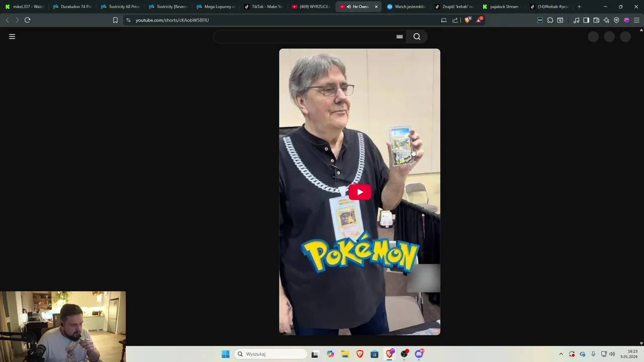644x362 pixels.
Task: Share this page via share icon
Action: [455, 20]
